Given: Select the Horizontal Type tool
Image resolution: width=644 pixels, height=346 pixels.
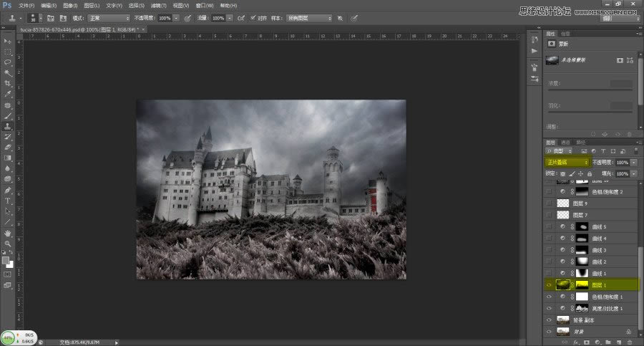Looking at the screenshot, I should pyautogui.click(x=8, y=201).
